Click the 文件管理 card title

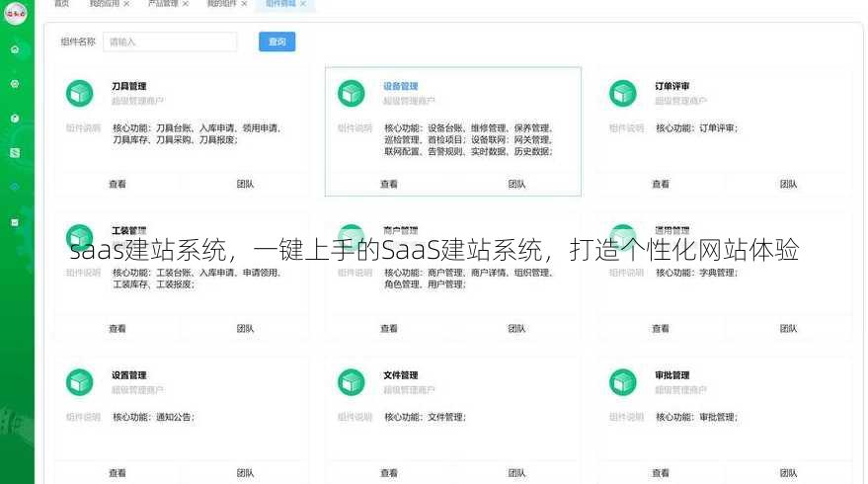point(401,375)
